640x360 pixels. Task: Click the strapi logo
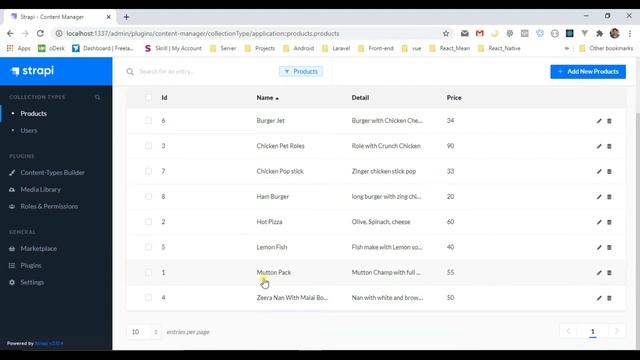[33, 71]
